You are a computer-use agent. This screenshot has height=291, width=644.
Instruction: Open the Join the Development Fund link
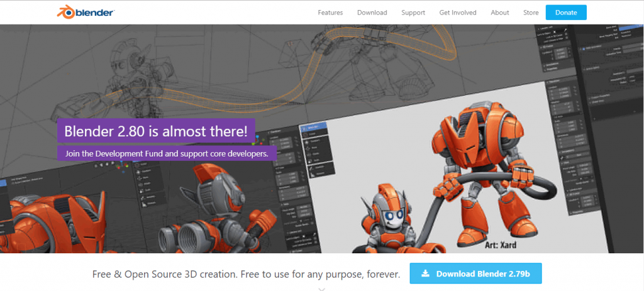(167, 154)
